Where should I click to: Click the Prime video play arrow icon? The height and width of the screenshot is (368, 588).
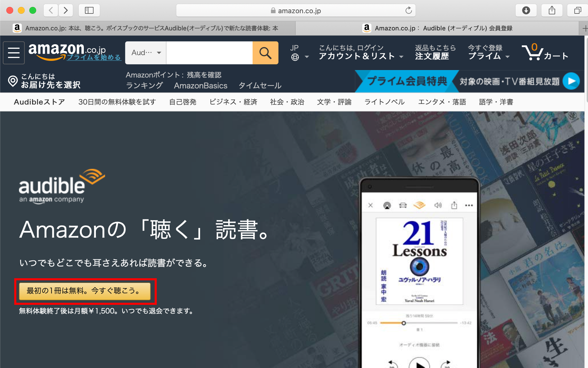[x=571, y=81]
